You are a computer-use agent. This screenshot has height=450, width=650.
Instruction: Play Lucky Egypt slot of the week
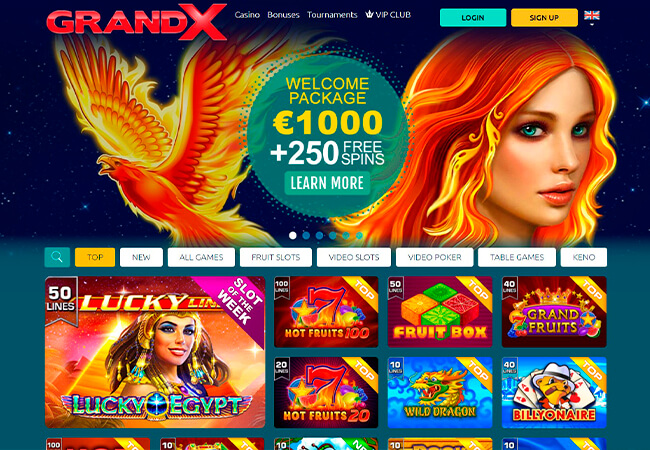pos(155,352)
